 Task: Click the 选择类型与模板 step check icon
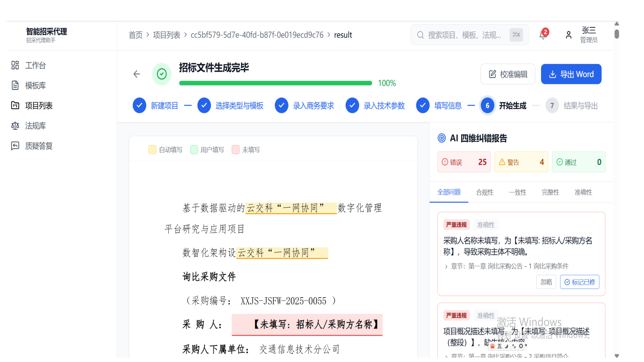click(204, 106)
